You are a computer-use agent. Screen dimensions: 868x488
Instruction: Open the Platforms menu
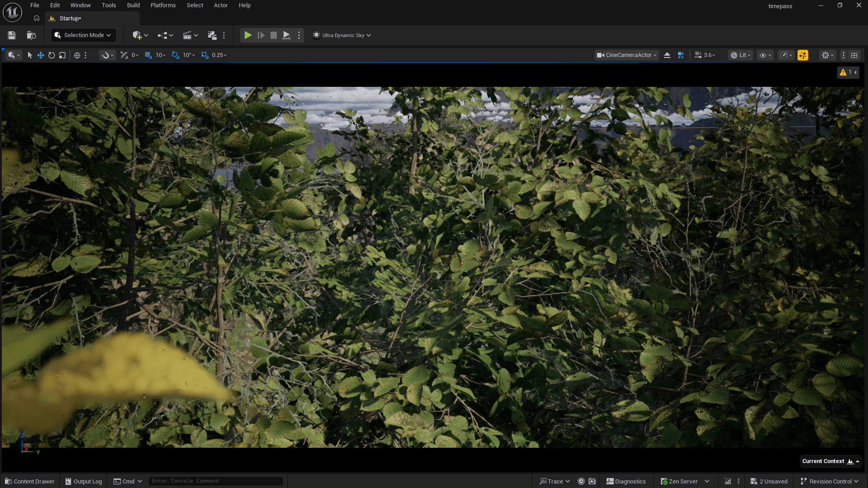163,5
